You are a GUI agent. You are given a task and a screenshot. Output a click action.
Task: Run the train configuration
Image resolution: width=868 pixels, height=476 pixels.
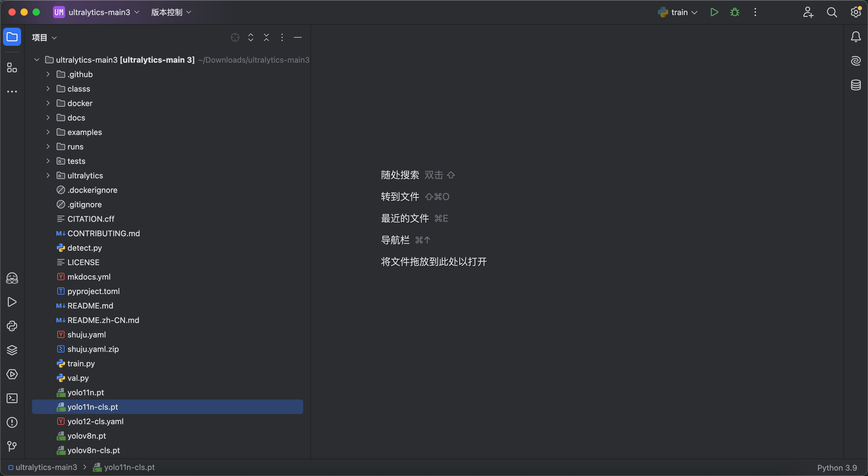click(x=714, y=12)
